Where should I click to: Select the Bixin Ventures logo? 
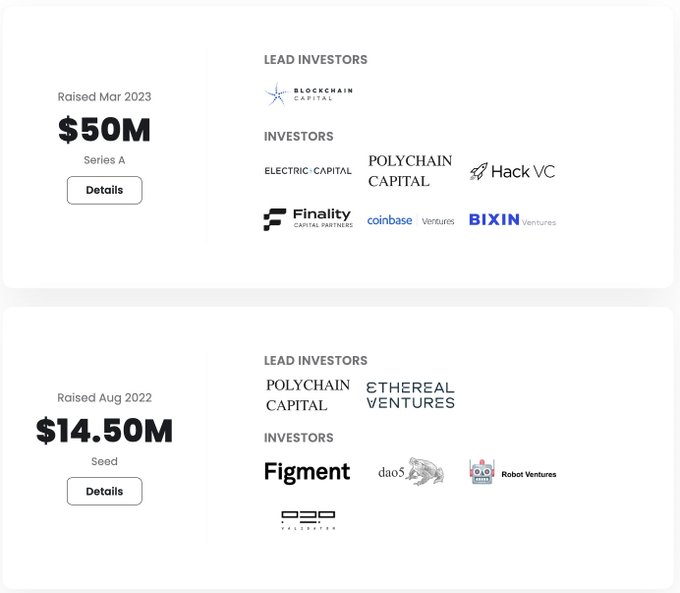(x=512, y=220)
